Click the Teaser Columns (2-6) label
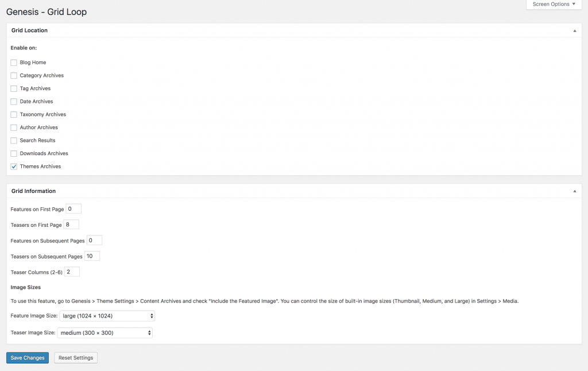 pyautogui.click(x=36, y=272)
